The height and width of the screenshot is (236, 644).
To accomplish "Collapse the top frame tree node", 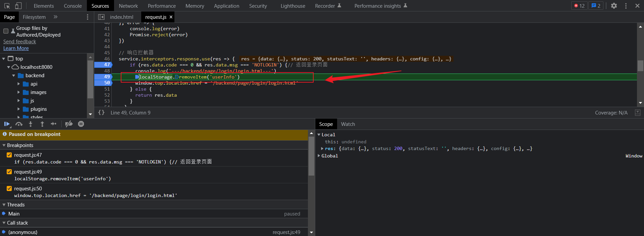I will [x=4, y=59].
